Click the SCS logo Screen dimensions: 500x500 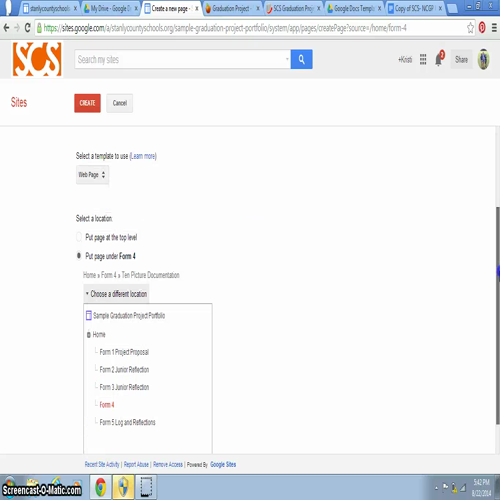(x=37, y=59)
